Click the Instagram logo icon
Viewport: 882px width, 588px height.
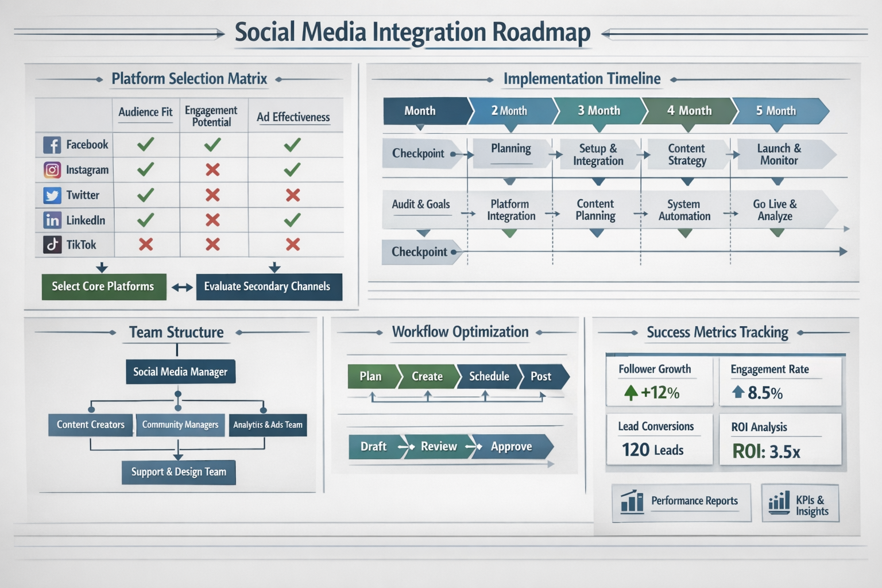pos(53,169)
